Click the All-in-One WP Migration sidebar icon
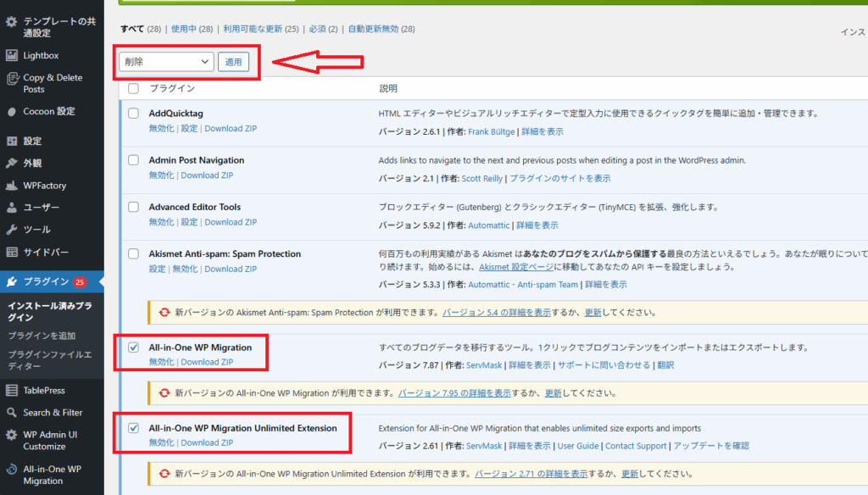868x495 pixels. coord(12,470)
